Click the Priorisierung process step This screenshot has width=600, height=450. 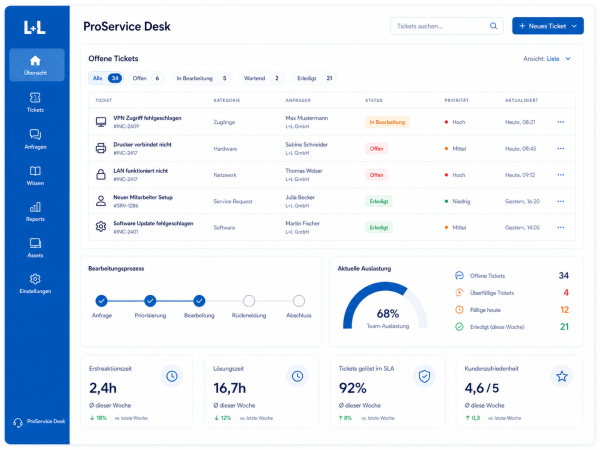[x=150, y=301]
